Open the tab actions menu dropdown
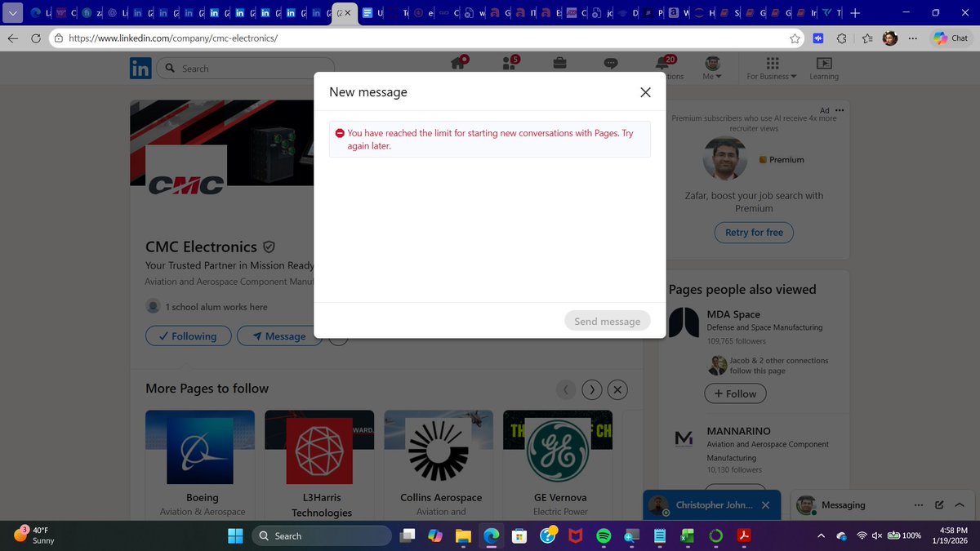The height and width of the screenshot is (551, 980). [11, 13]
